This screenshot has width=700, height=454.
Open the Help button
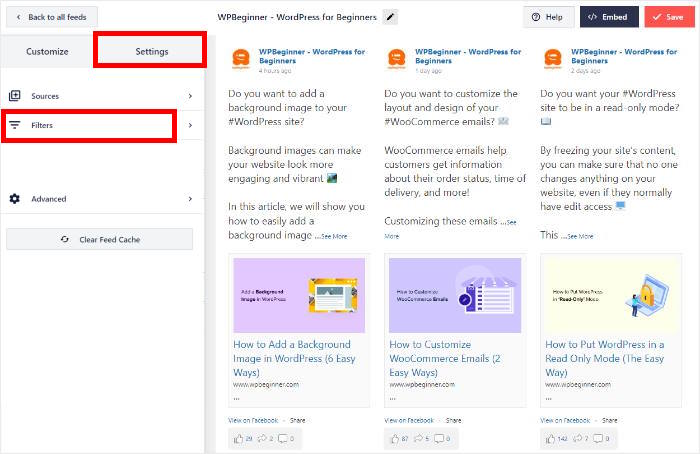point(548,17)
